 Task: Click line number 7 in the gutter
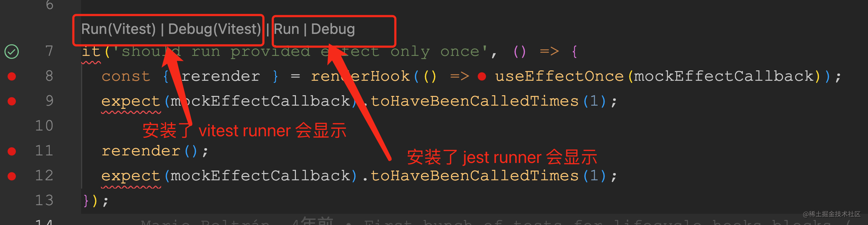[49, 51]
